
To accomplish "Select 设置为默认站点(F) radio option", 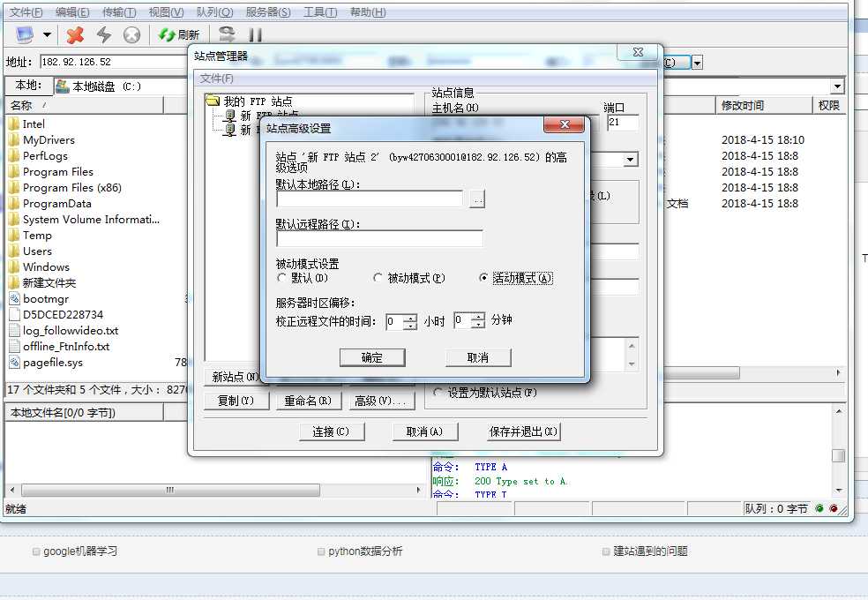I will point(438,393).
